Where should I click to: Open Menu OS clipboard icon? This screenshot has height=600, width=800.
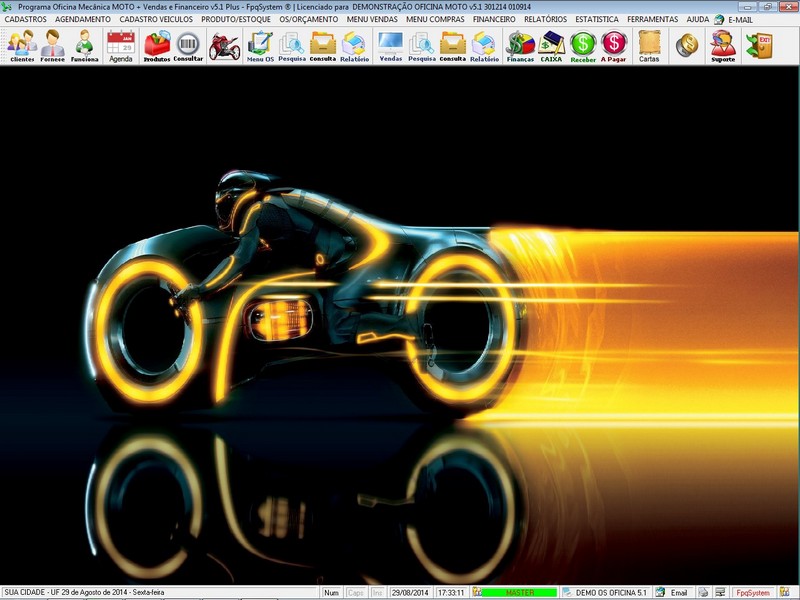pyautogui.click(x=260, y=46)
